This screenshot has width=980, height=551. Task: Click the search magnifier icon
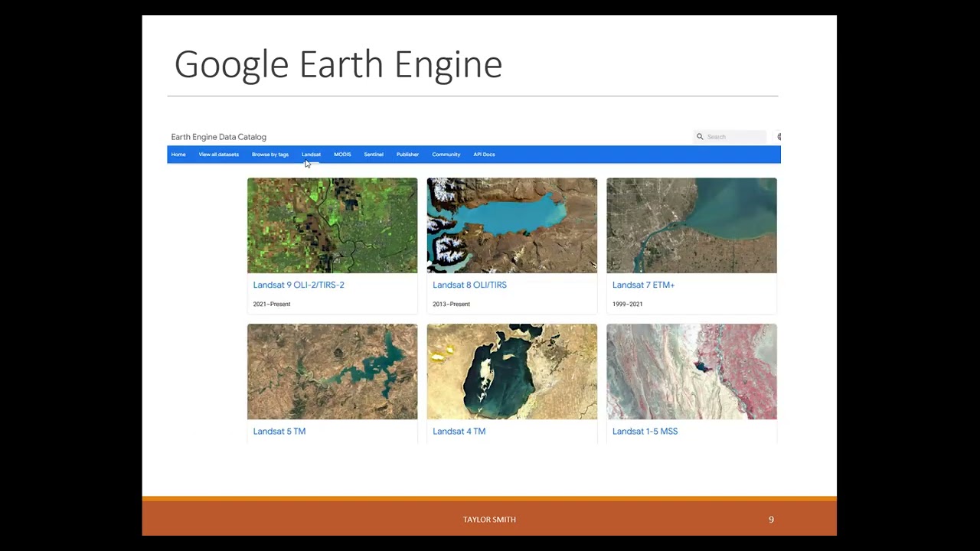[x=700, y=137]
